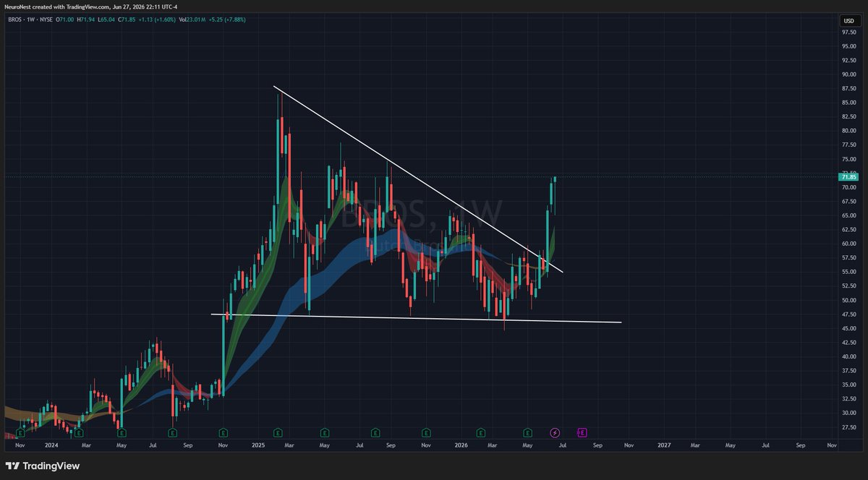Image resolution: width=868 pixels, height=480 pixels.
Task: Open the earnings E marker at Nov 2024
Action: (224, 432)
